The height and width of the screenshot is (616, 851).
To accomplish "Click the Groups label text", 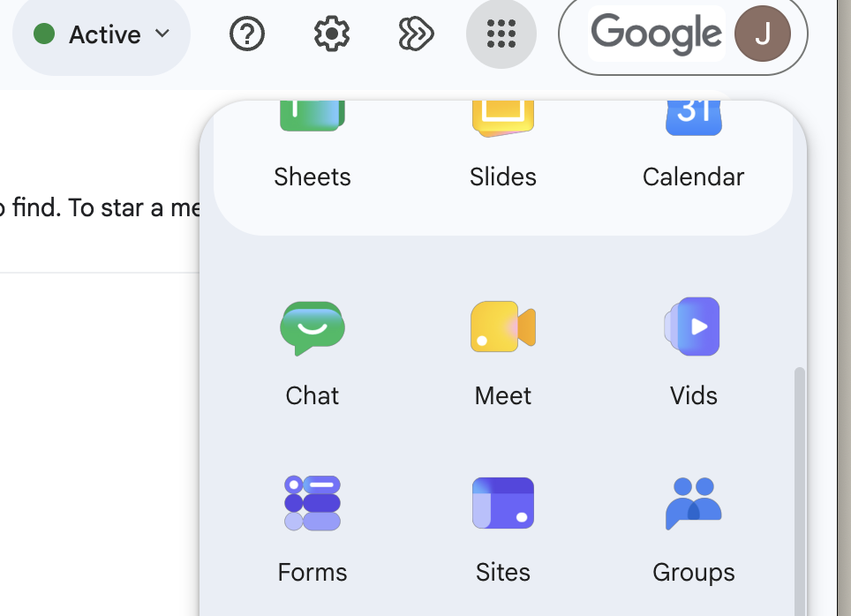I will pyautogui.click(x=694, y=572).
